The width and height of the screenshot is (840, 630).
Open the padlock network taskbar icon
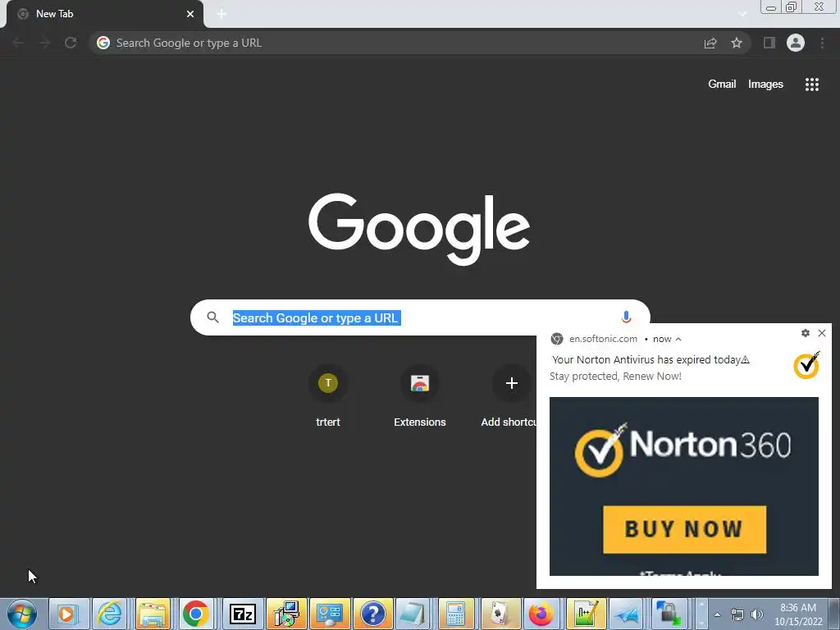[669, 614]
